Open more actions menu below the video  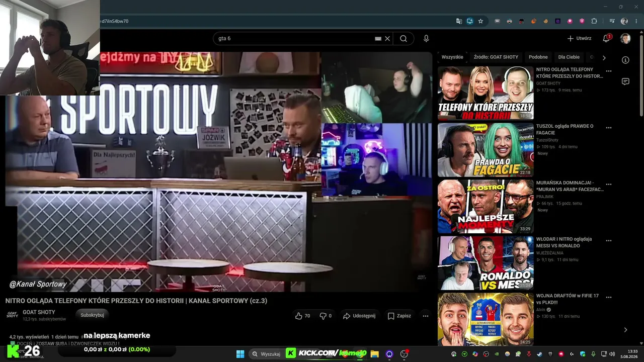[426, 316]
